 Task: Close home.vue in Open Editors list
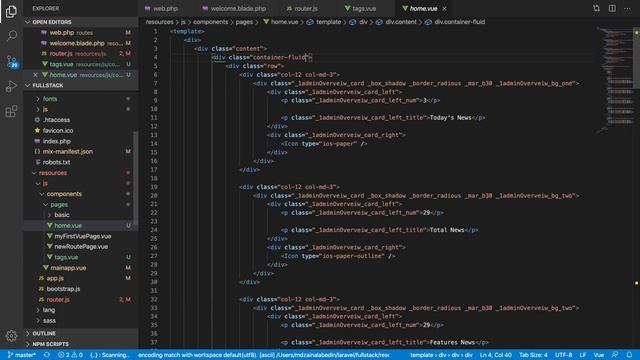35,75
